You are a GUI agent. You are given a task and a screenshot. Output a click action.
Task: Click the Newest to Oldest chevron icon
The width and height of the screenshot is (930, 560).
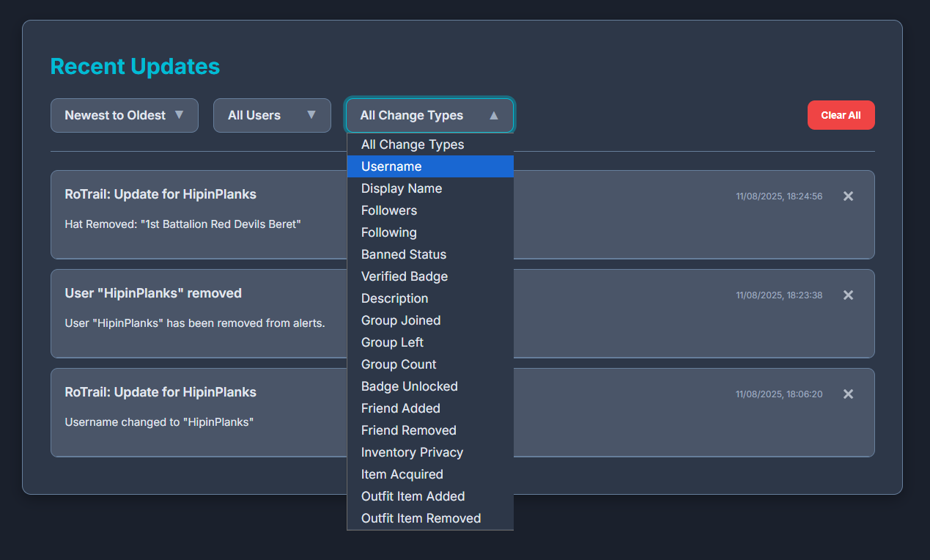(x=180, y=115)
